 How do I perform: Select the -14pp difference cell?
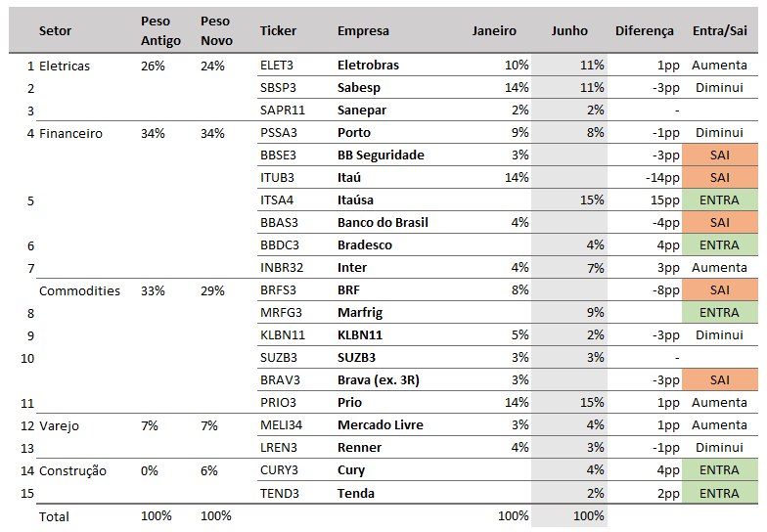[662, 178]
